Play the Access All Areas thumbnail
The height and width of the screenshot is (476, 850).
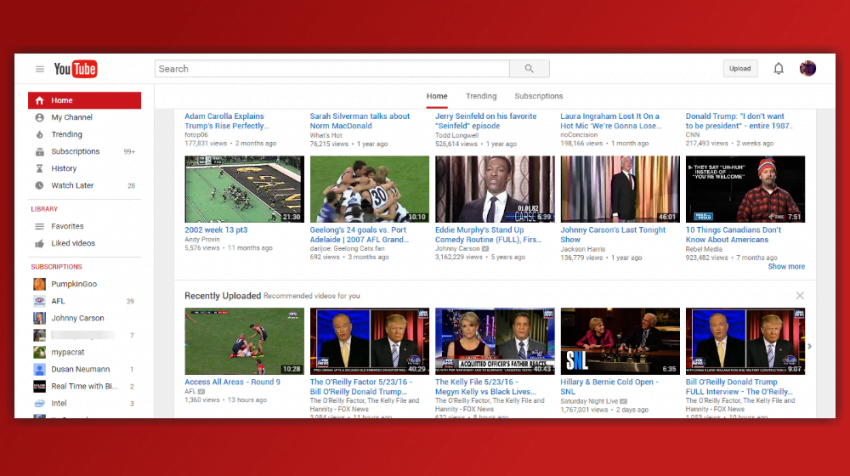(244, 342)
